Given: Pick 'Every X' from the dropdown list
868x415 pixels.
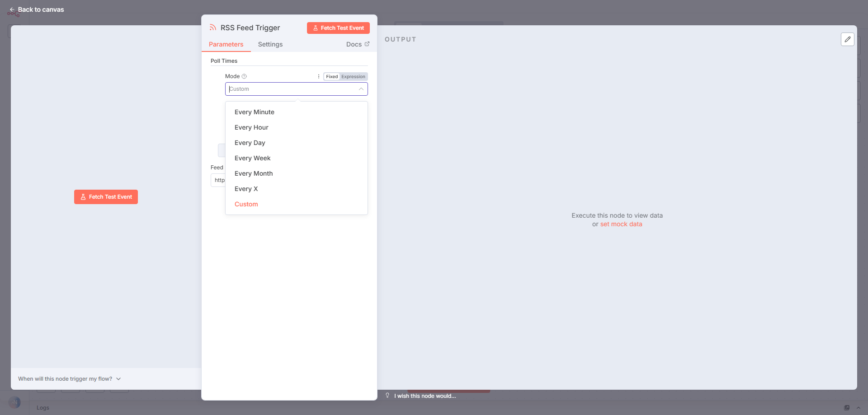Looking at the screenshot, I should (x=246, y=189).
